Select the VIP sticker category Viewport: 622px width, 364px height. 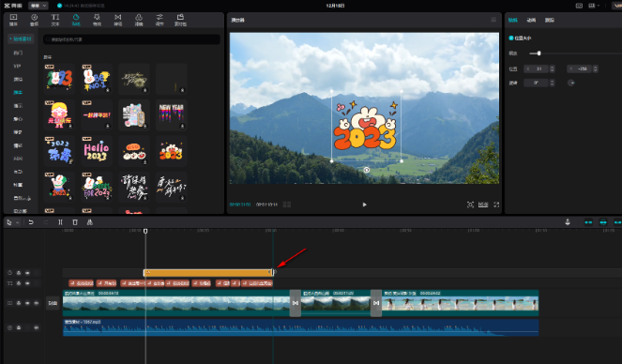point(18,66)
